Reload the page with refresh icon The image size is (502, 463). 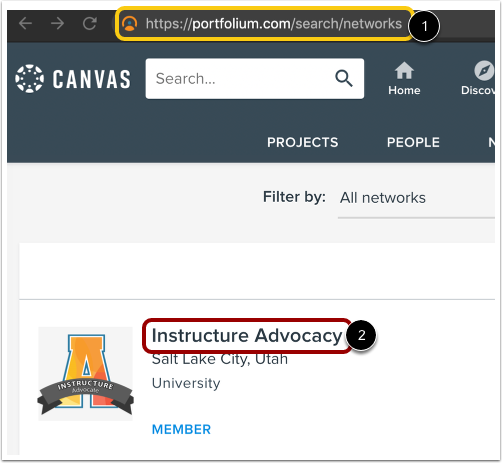pyautogui.click(x=90, y=24)
